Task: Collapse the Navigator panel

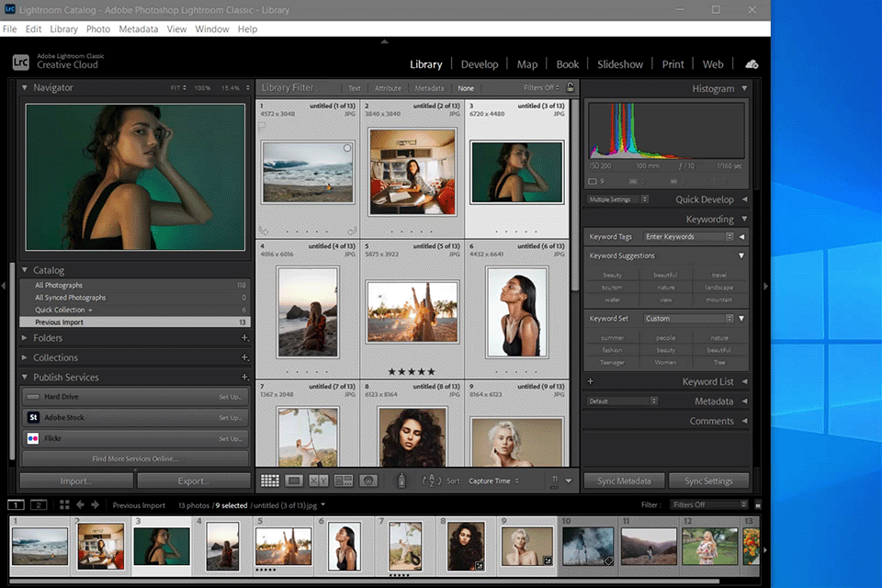Action: (24, 87)
